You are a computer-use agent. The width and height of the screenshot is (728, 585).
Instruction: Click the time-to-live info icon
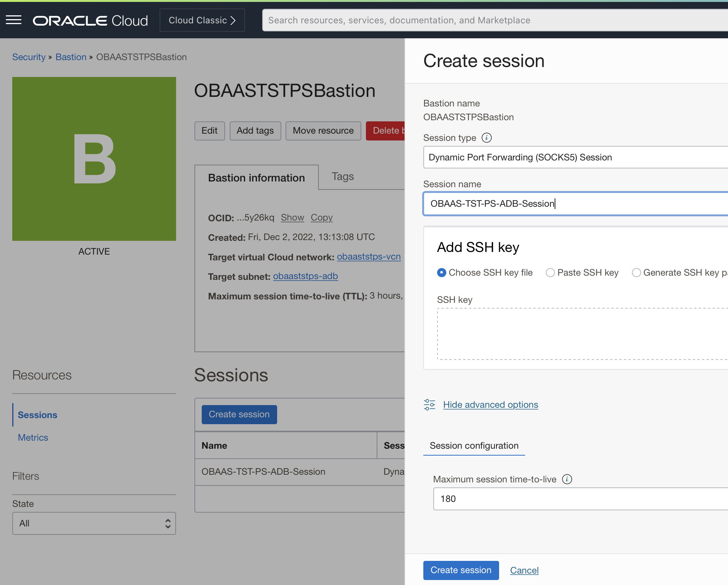point(567,479)
